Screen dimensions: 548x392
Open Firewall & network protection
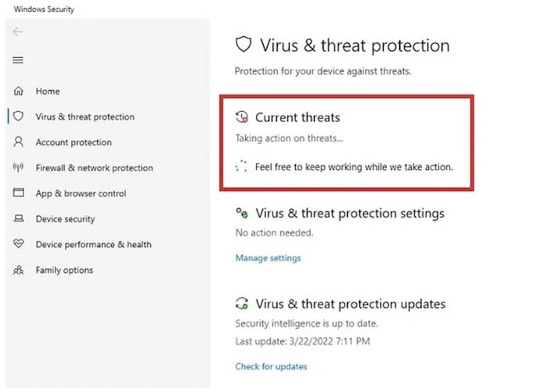(94, 167)
